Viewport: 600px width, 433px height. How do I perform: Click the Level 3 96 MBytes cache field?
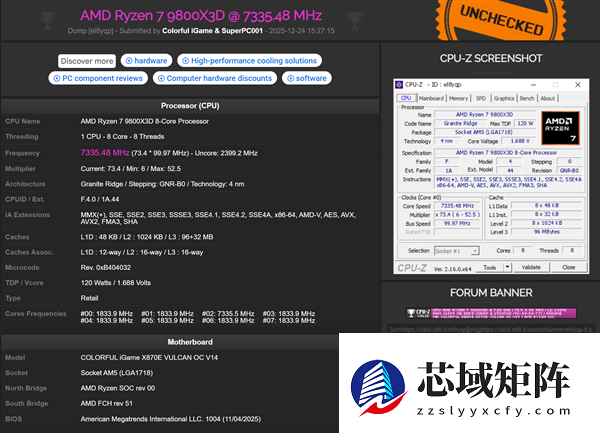coord(546,232)
